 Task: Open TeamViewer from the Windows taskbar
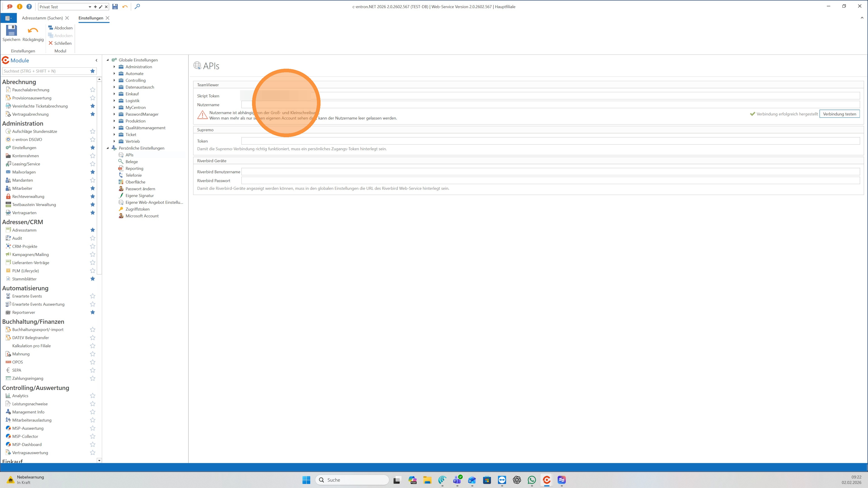(502, 480)
